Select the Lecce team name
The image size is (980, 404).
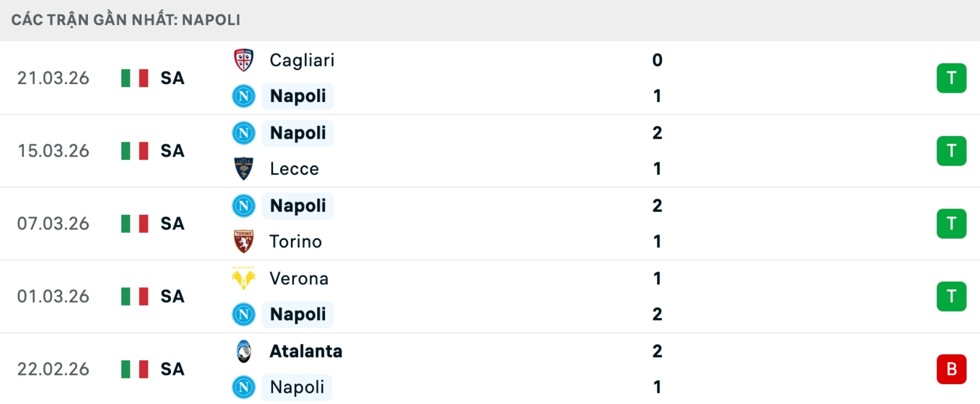click(294, 169)
